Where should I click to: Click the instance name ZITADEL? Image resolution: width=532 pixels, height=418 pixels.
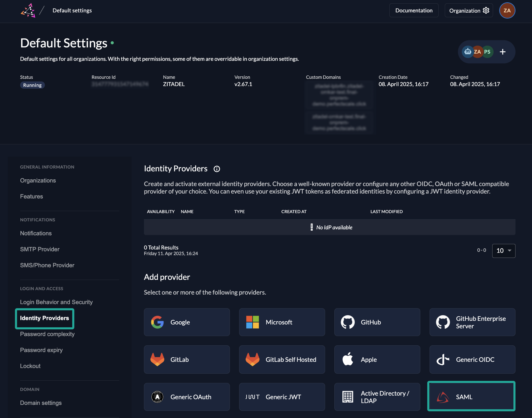pos(174,84)
